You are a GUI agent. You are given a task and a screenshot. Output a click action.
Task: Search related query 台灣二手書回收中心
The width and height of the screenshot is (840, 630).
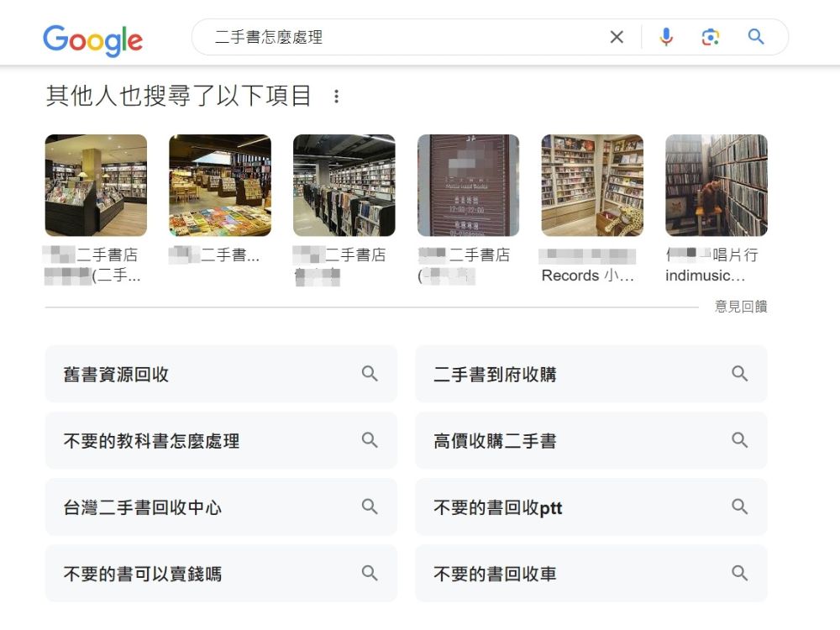coord(221,507)
